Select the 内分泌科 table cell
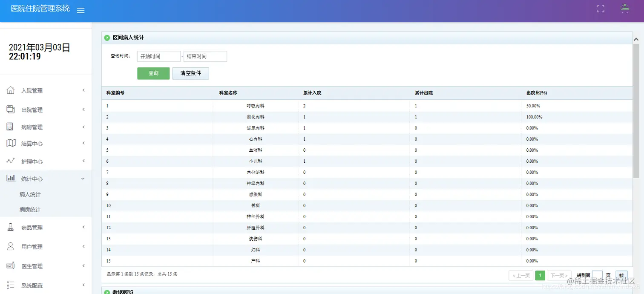The height and width of the screenshot is (294, 644). click(x=256, y=172)
